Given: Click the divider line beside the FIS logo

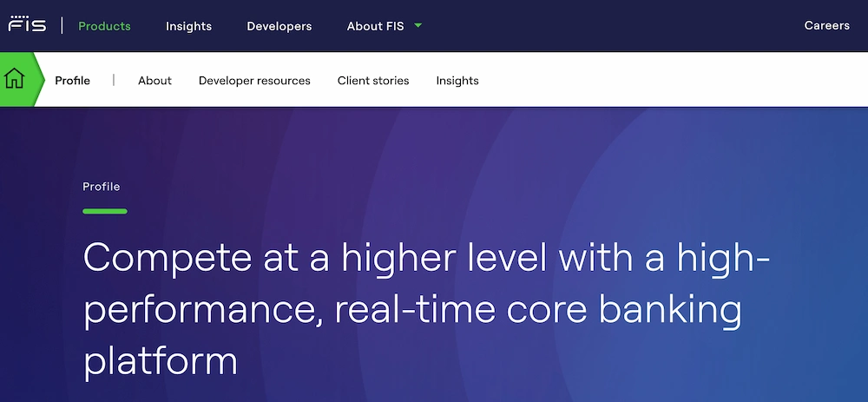Looking at the screenshot, I should click(62, 25).
